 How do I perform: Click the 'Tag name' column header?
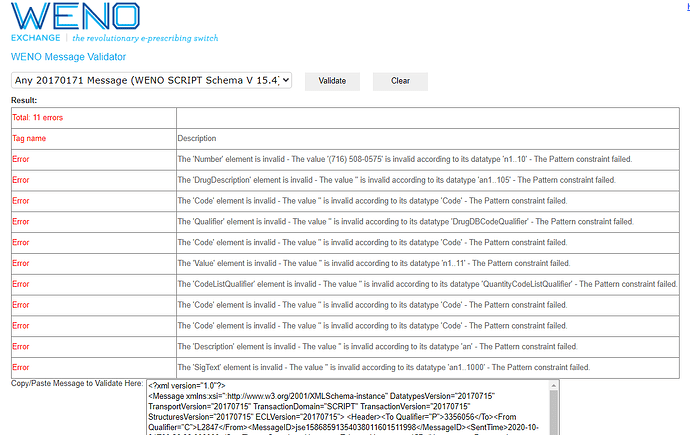[x=29, y=138]
